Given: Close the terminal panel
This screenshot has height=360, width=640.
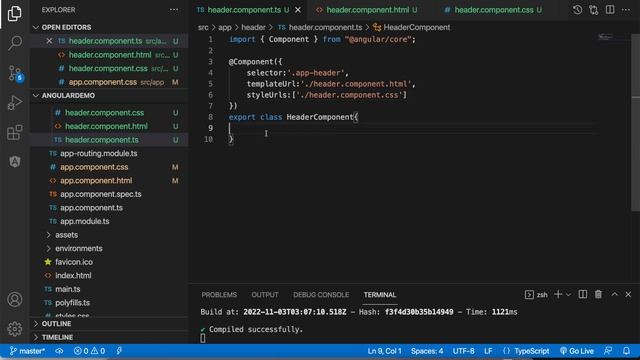Looking at the screenshot, I should [x=628, y=294].
